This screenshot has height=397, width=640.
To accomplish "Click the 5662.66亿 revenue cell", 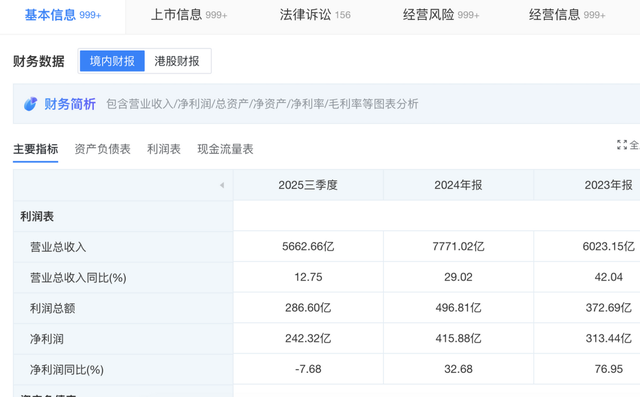I will (x=308, y=246).
